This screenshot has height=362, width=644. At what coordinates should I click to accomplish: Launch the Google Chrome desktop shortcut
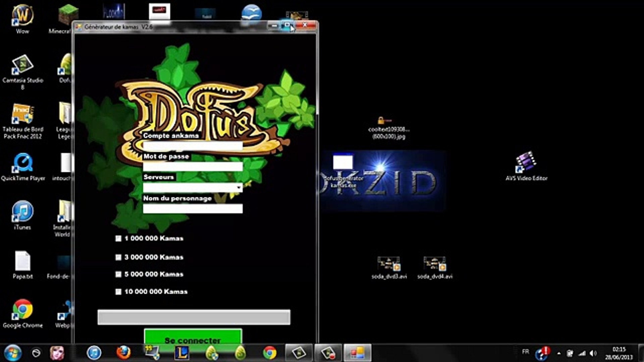[x=22, y=313]
